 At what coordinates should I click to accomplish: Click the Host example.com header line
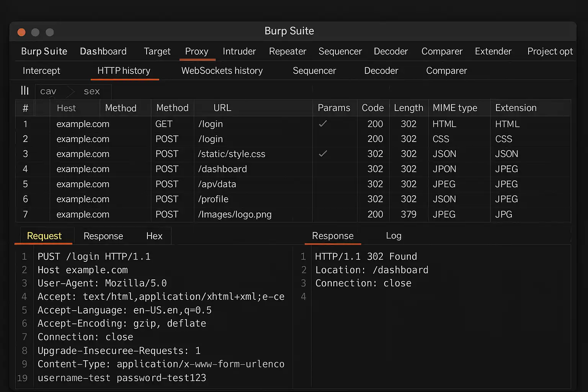click(x=83, y=270)
